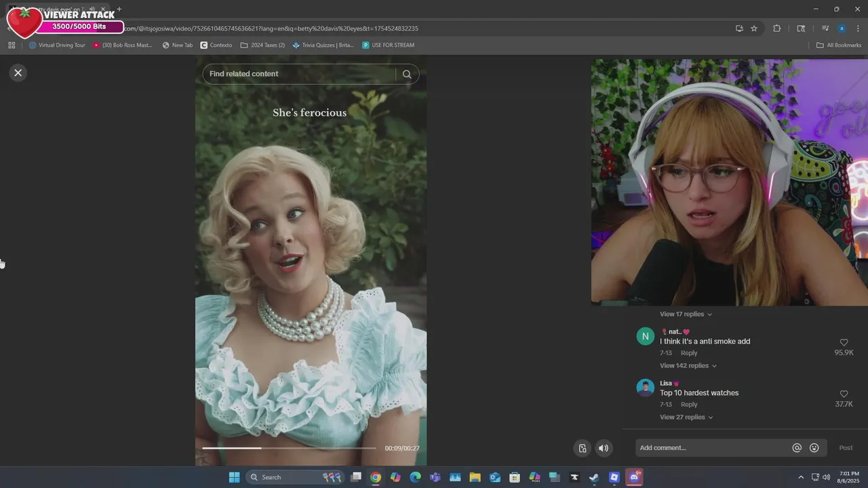Open File Explorer on the taskbar
Screen dimensions: 868x488
pyautogui.click(x=475, y=477)
